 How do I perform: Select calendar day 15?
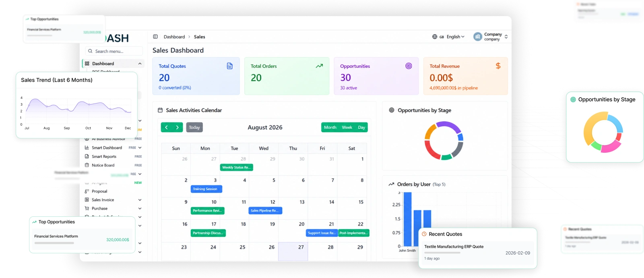[x=352, y=208]
